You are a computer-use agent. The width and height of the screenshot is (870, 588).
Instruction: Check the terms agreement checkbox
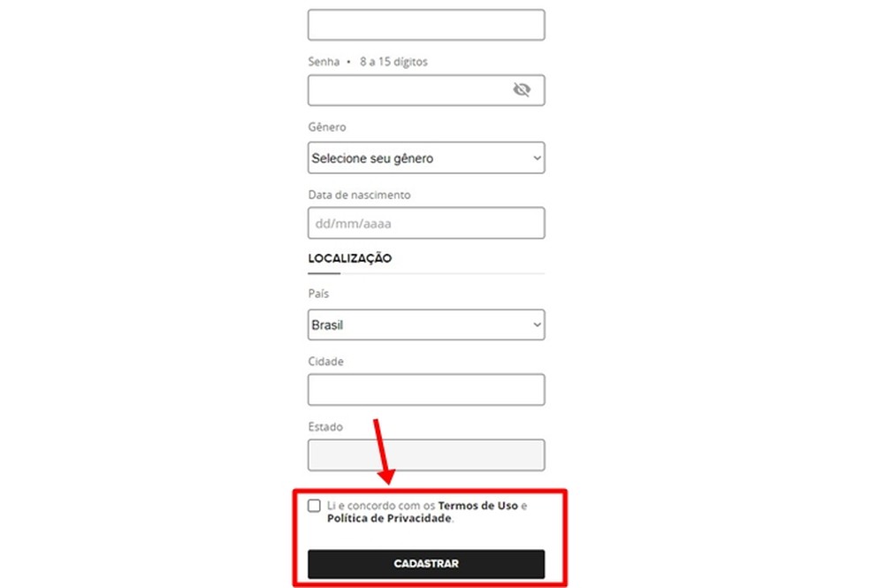click(314, 506)
